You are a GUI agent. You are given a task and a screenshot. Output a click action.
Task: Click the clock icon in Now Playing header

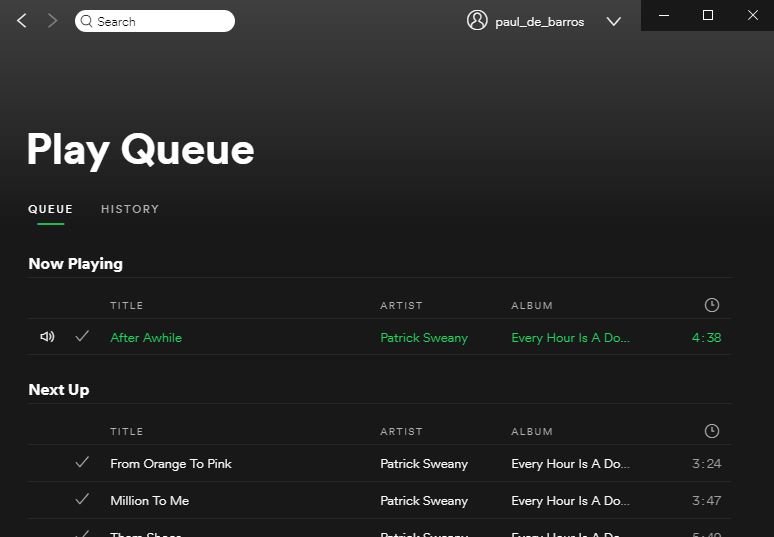[x=712, y=305]
